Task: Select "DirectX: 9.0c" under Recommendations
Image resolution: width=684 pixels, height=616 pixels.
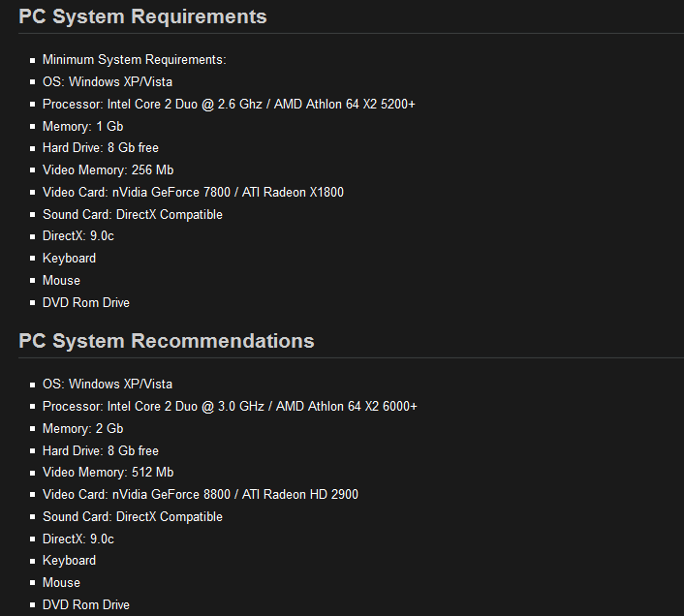Action: tap(78, 539)
